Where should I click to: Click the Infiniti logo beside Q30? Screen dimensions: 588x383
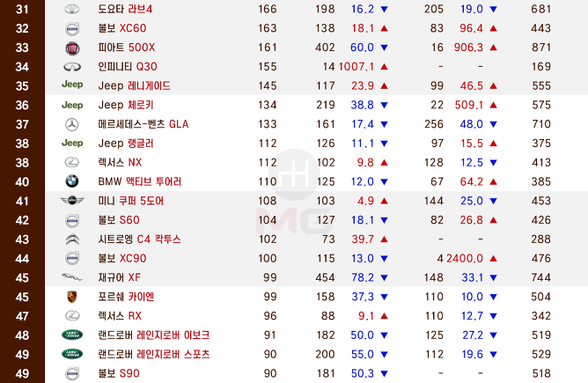pyautogui.click(x=72, y=67)
